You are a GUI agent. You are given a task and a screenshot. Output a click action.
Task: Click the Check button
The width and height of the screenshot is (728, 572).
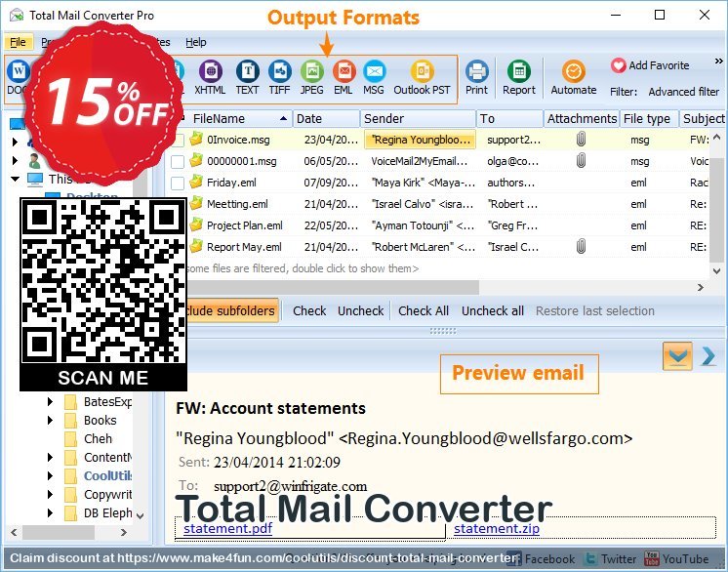point(309,310)
